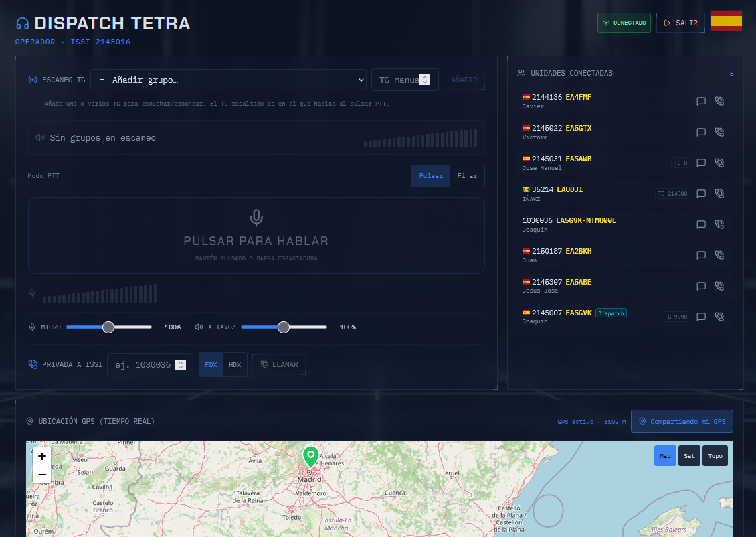Hold the PULSAR PARA HABLAR button
The width and height of the screenshot is (756, 537).
click(x=256, y=236)
